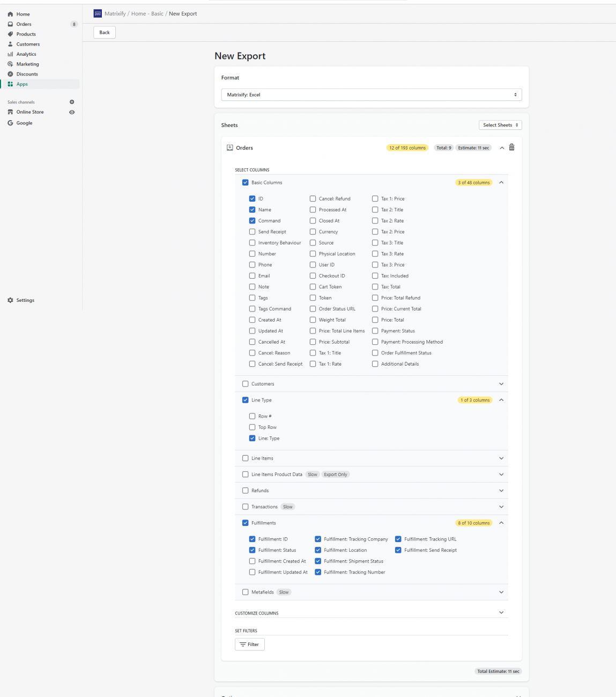
Task: Open the Format dropdown showing Matrixify: Excel
Action: point(371,94)
